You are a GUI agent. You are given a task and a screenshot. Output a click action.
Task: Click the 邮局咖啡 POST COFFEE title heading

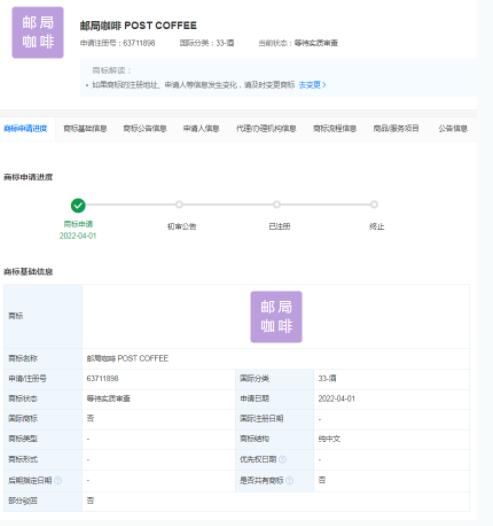tap(138, 25)
